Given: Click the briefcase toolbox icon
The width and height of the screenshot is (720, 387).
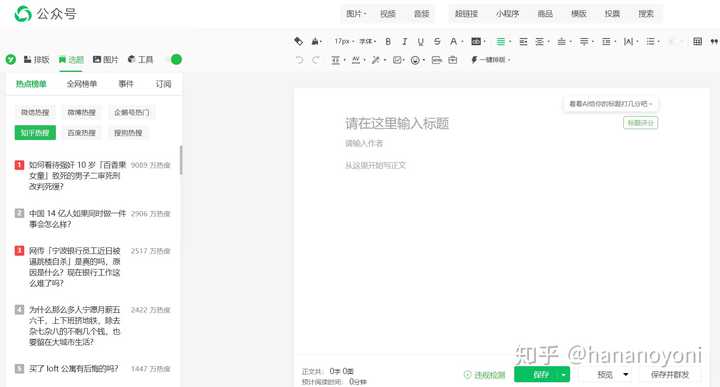Looking at the screenshot, I should click(x=453, y=60).
